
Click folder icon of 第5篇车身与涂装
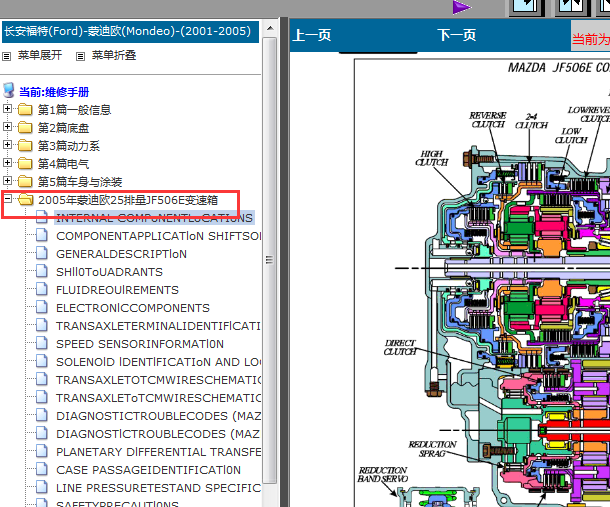point(25,181)
